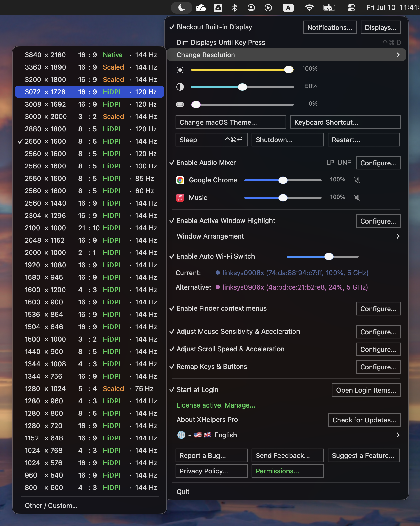Select 2560 × 1600 at 60 Hz

(90, 191)
